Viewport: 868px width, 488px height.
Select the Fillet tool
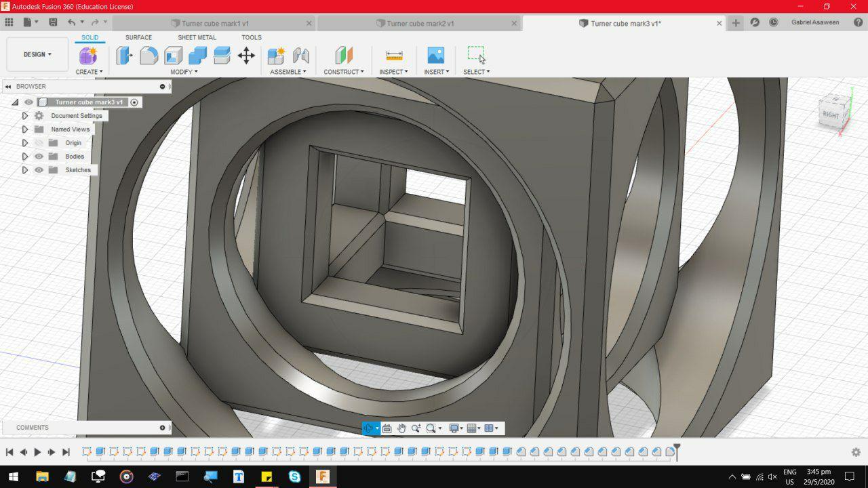tap(149, 56)
